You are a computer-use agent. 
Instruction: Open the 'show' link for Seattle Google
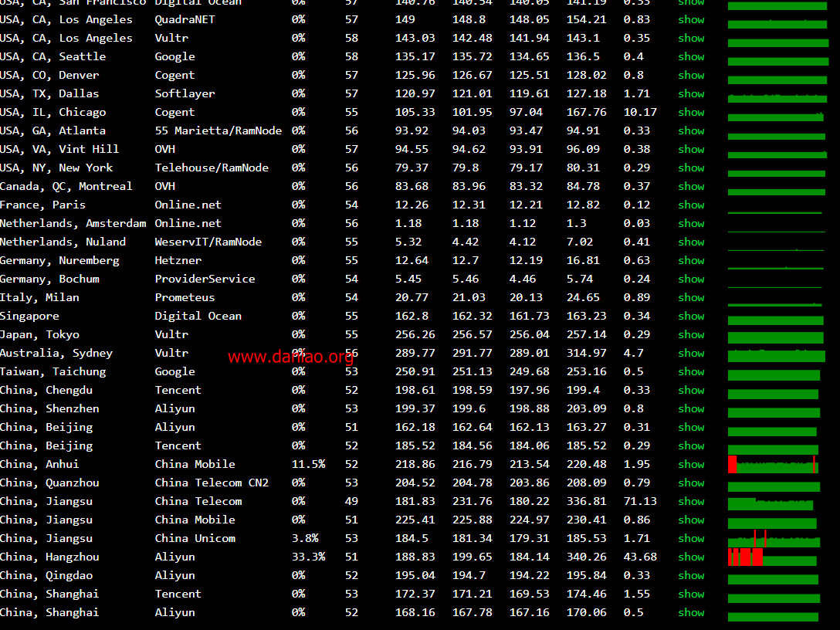691,57
